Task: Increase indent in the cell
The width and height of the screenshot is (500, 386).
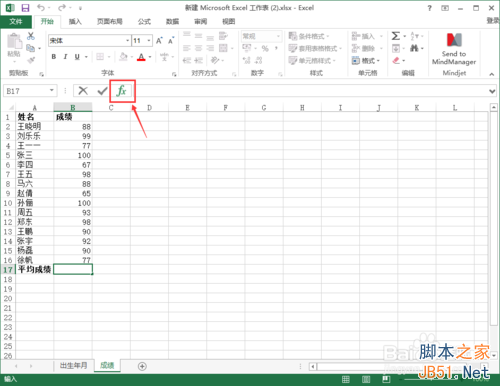Action: click(199, 60)
